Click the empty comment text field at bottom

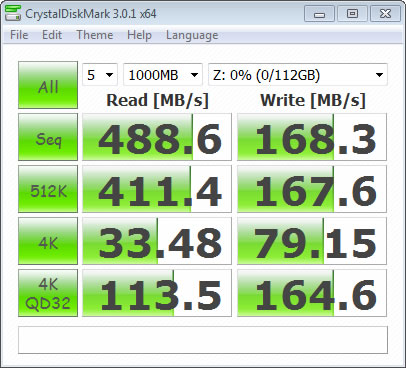203,340
